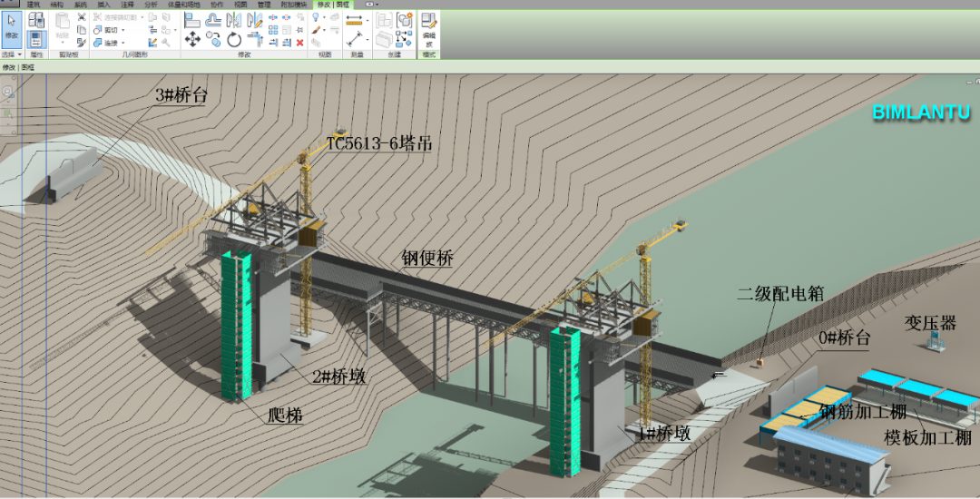Select Trim/Extend Single Element tool

click(x=272, y=43)
